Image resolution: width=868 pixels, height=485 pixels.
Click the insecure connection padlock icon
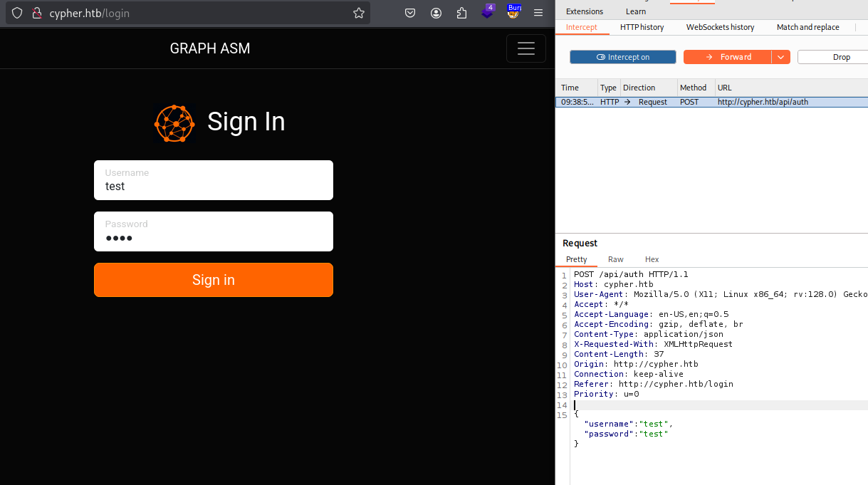(37, 13)
